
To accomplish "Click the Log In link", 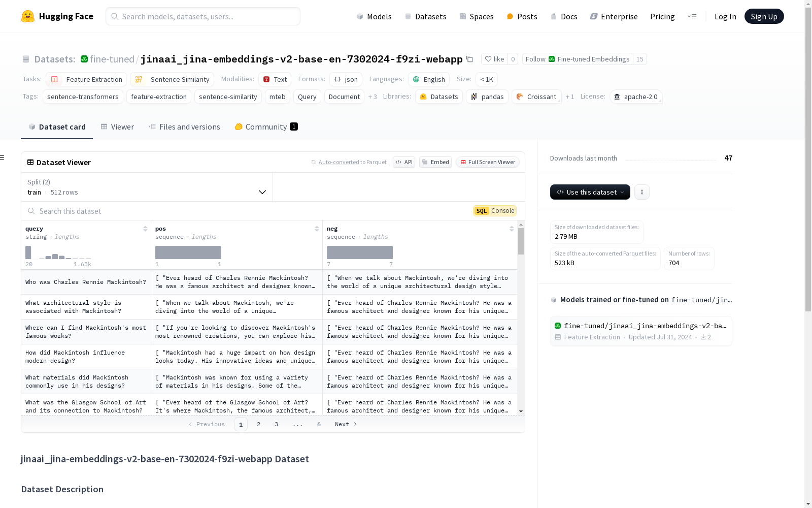I will point(725,16).
